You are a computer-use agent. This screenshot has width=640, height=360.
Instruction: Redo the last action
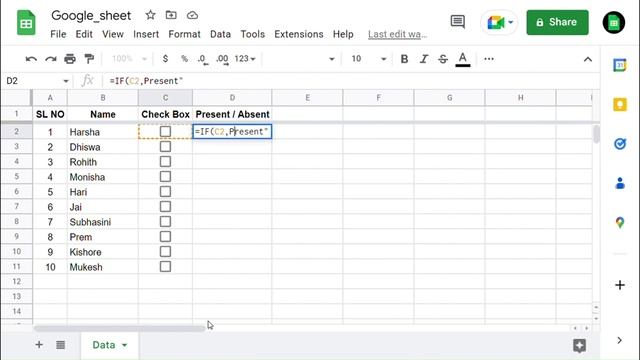coord(51,59)
